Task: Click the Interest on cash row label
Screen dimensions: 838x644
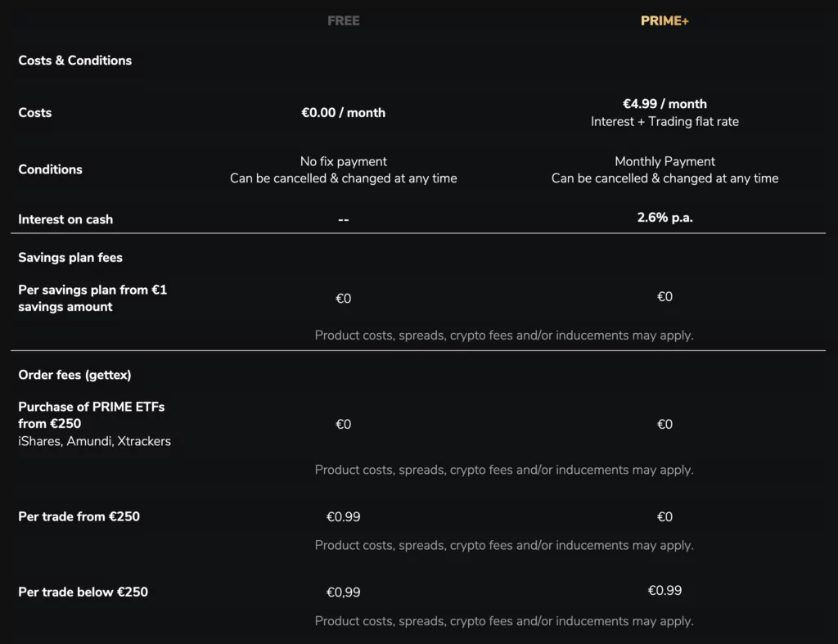Action: (65, 219)
